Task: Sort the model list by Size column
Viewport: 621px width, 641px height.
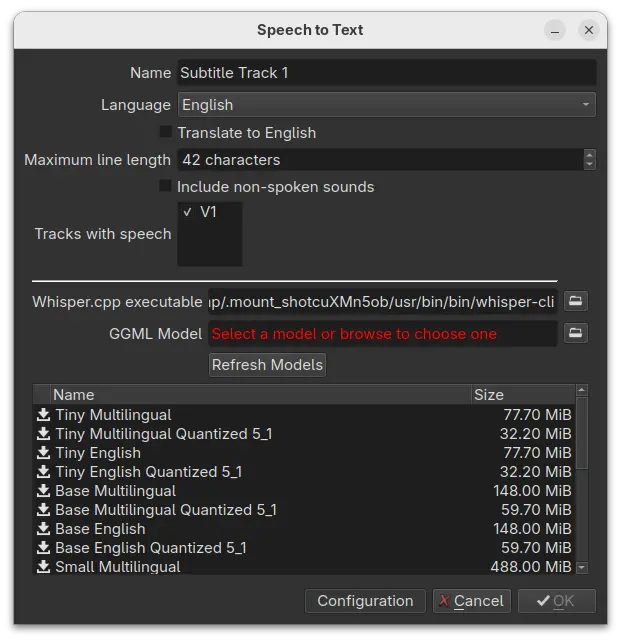Action: (x=521, y=395)
